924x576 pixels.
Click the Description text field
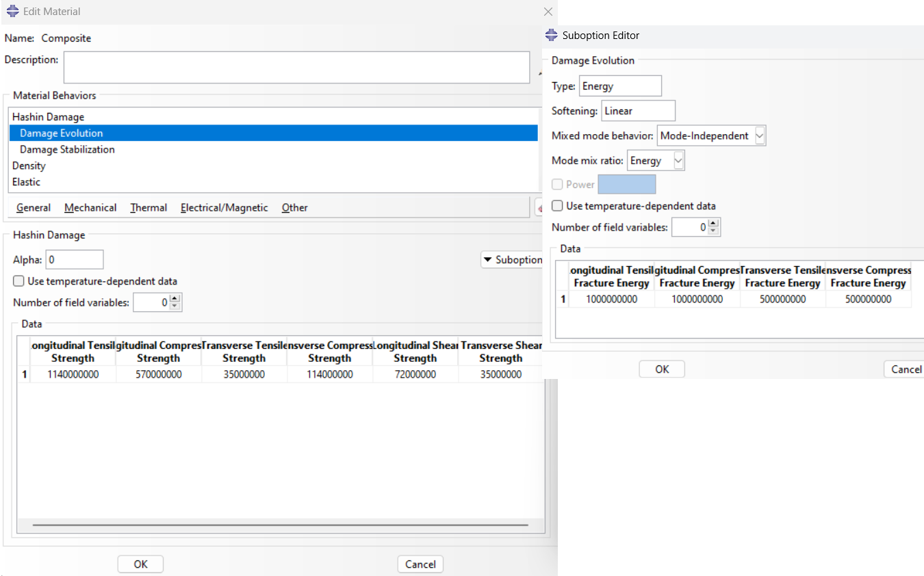tap(296, 67)
